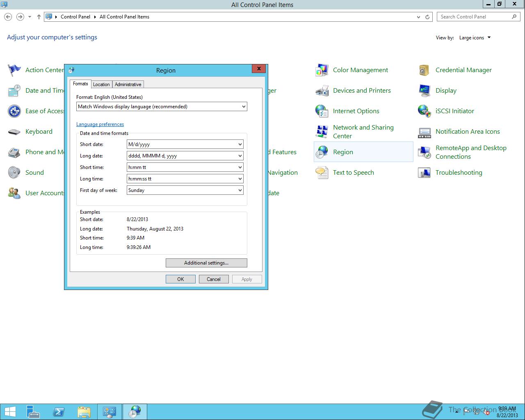
Task: Switch to the Formats tab
Action: tap(80, 84)
